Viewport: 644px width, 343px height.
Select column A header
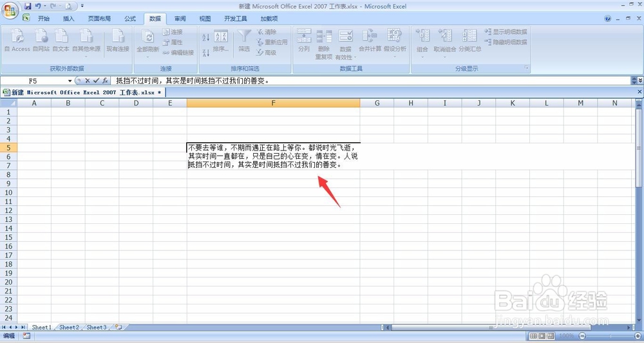click(34, 103)
